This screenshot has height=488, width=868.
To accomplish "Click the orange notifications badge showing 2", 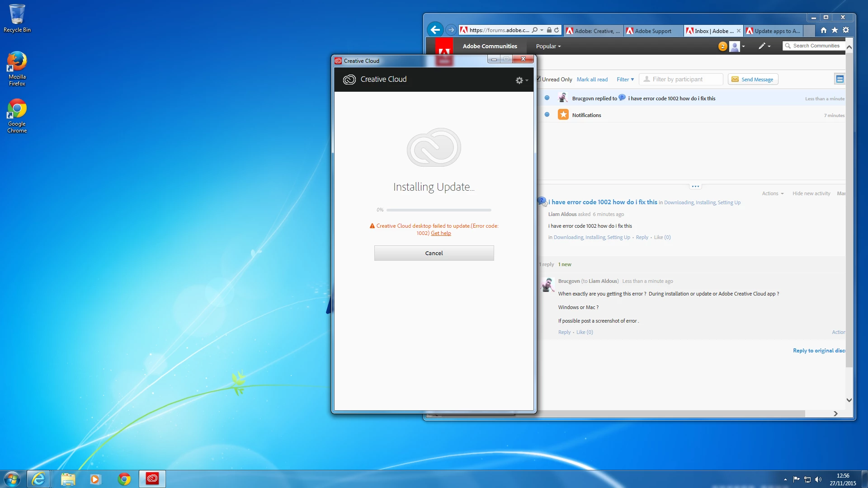I will [x=722, y=47].
